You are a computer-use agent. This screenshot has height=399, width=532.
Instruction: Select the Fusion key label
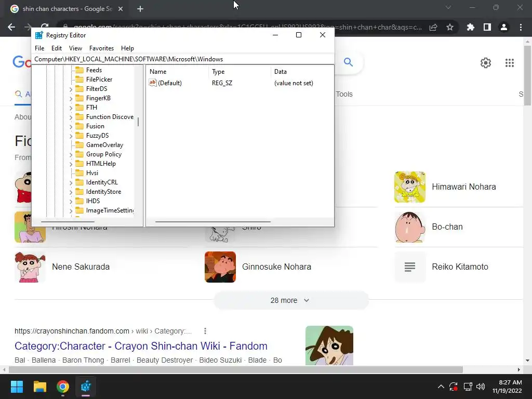point(95,126)
